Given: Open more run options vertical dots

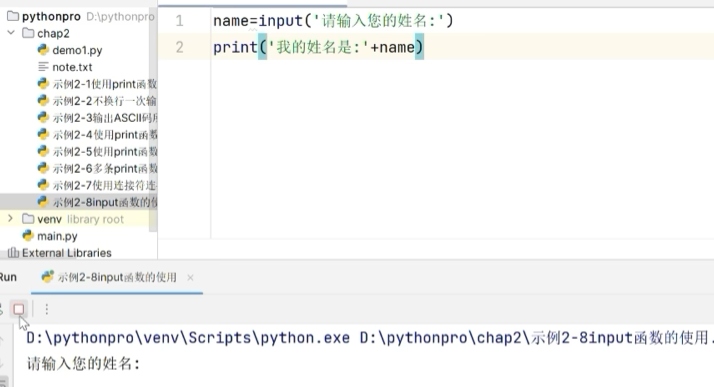Looking at the screenshot, I should pos(46,310).
